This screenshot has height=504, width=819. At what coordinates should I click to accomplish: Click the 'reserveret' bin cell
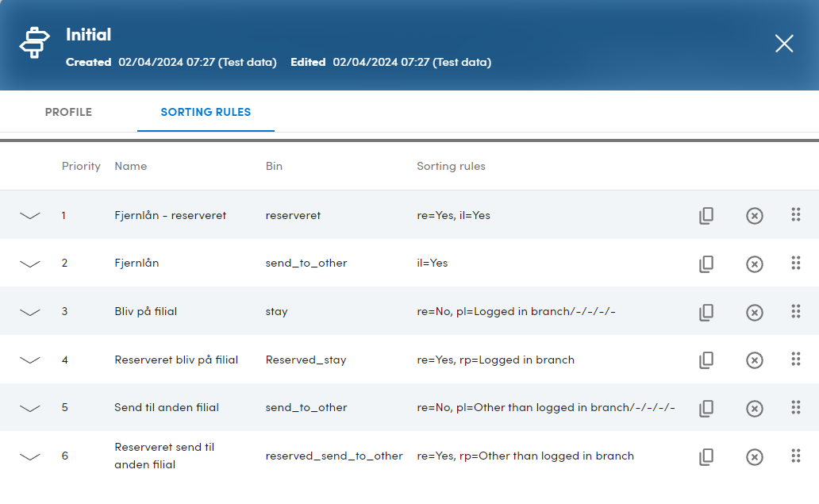point(293,215)
